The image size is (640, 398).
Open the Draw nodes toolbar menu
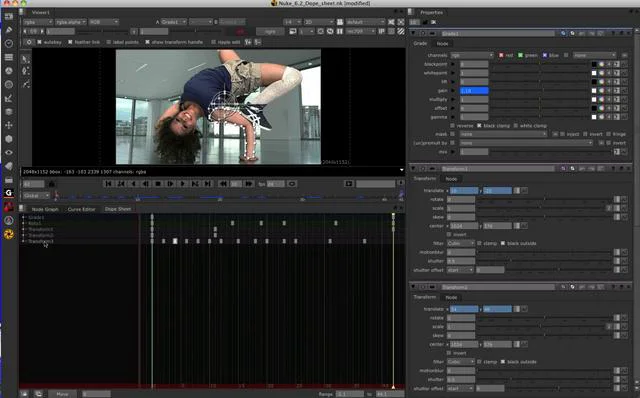point(9,30)
